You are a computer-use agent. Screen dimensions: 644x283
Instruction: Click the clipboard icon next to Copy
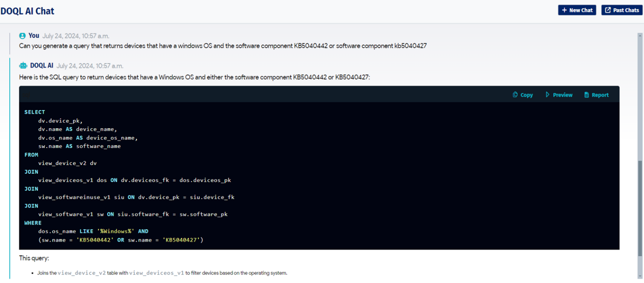point(515,95)
